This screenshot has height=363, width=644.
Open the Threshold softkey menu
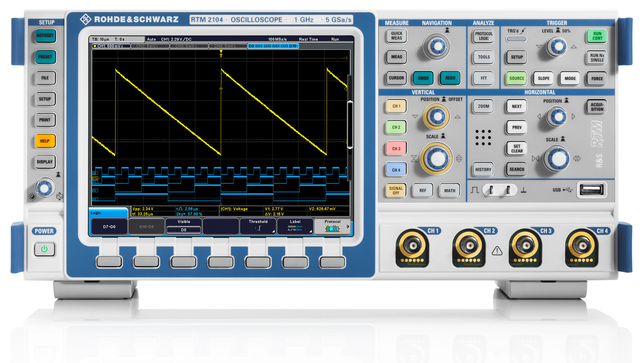click(x=258, y=227)
